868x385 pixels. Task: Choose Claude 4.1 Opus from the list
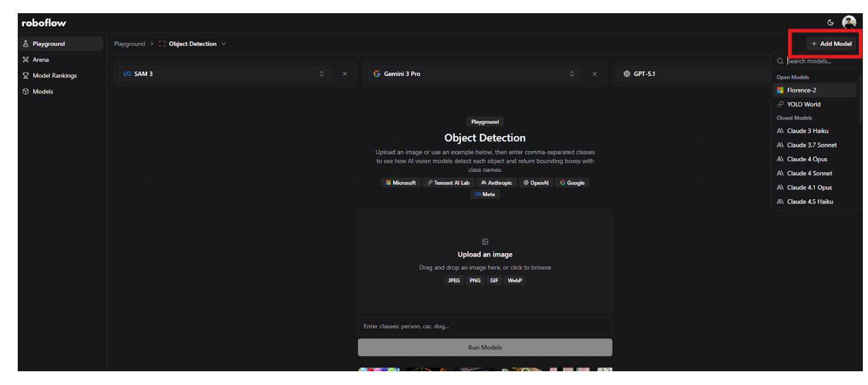pos(809,187)
